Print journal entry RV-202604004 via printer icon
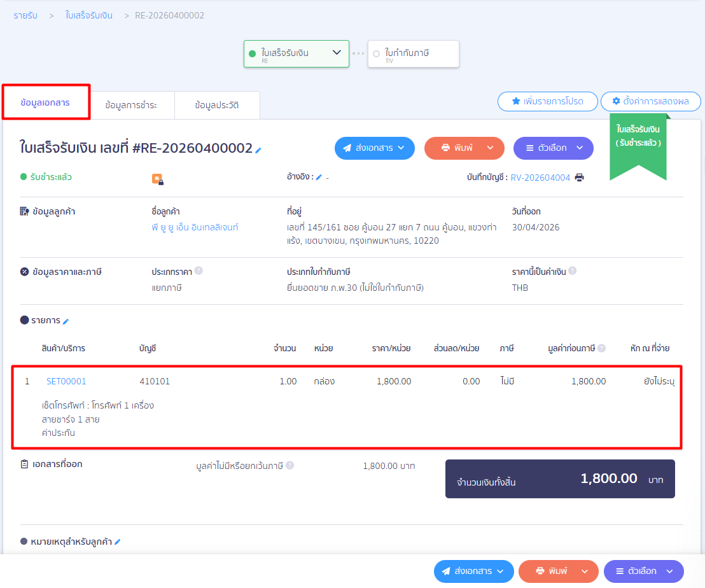 pos(580,178)
